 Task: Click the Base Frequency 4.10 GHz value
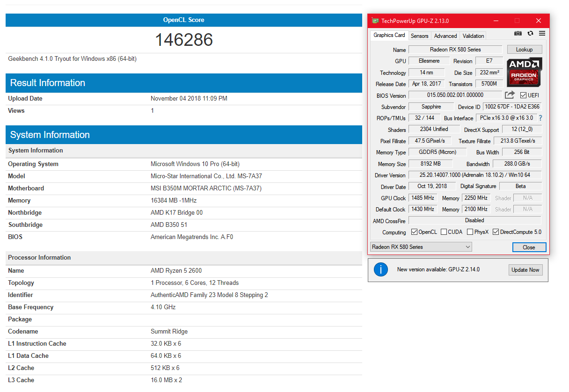click(x=163, y=307)
